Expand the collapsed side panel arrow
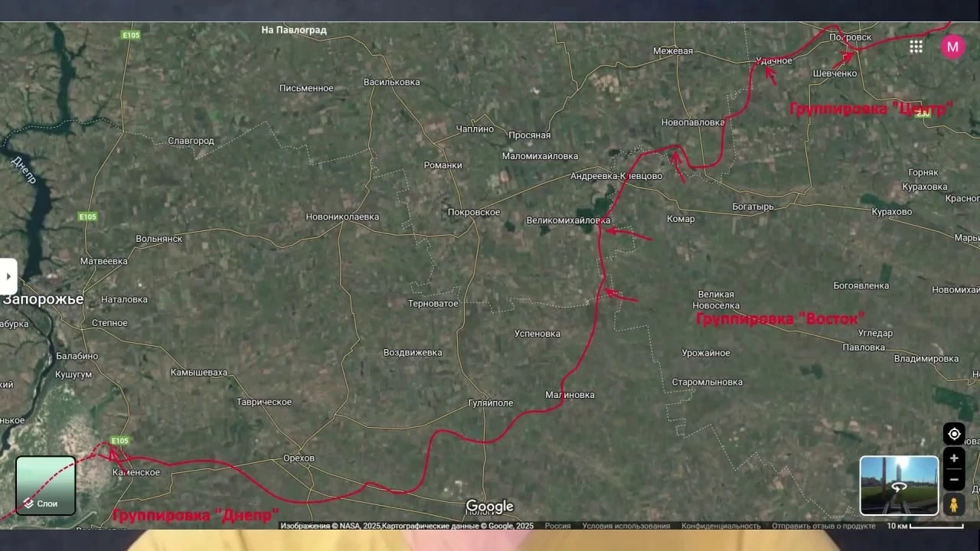The height and width of the screenshot is (551, 980). coord(8,276)
